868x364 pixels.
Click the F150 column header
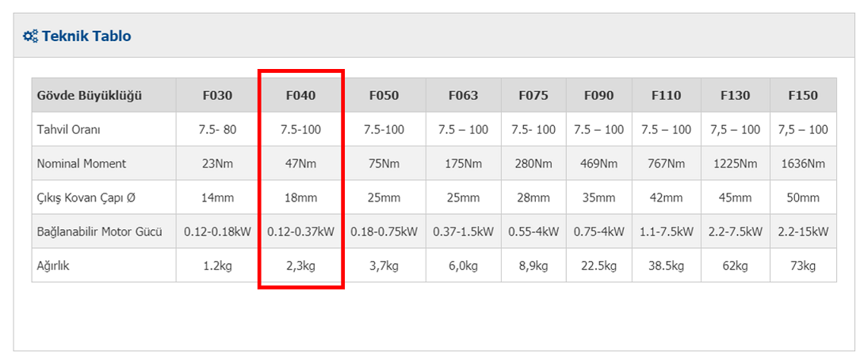pos(803,95)
